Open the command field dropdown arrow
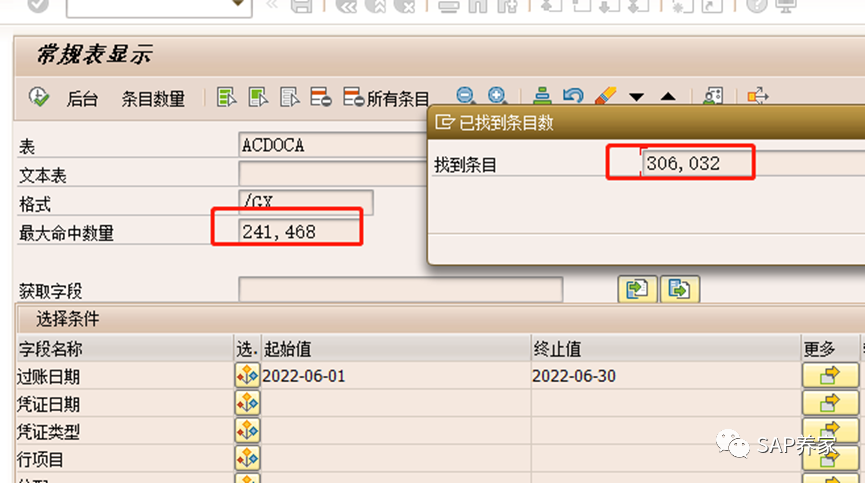This screenshot has height=483, width=865. point(238,3)
